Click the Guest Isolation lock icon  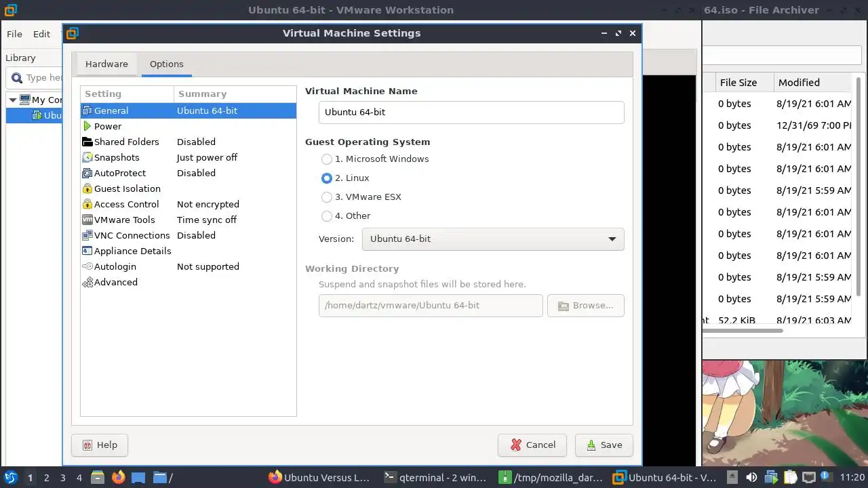87,188
